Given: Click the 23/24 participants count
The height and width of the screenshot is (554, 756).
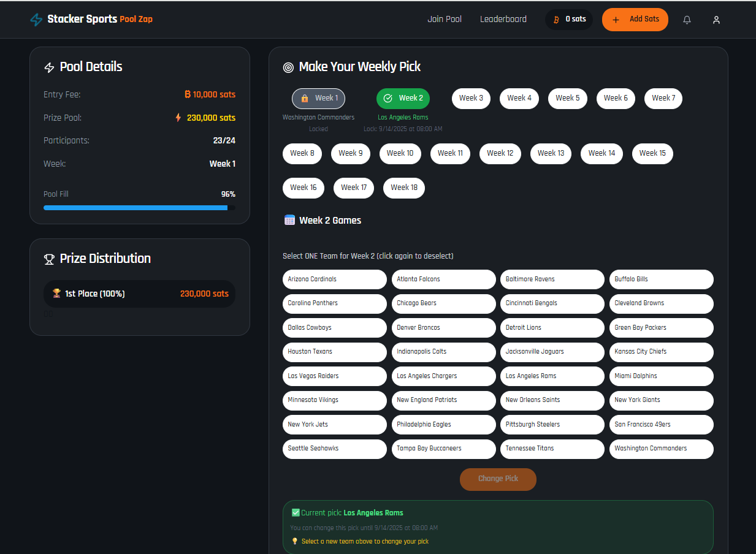Looking at the screenshot, I should point(224,140).
